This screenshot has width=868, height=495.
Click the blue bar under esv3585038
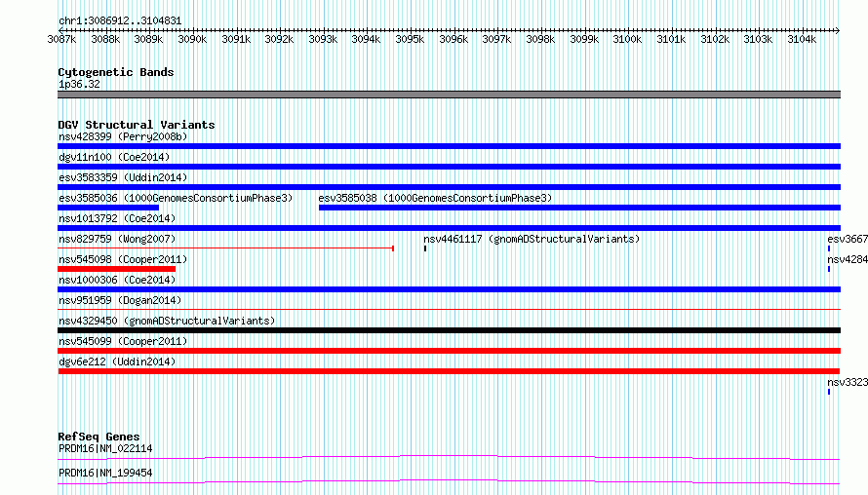pyautogui.click(x=579, y=208)
